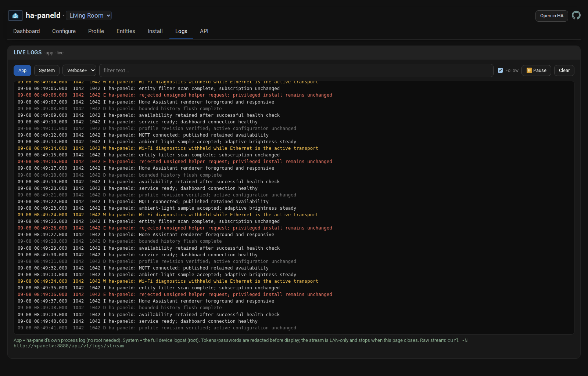Switch to the Configure tab

(64, 31)
